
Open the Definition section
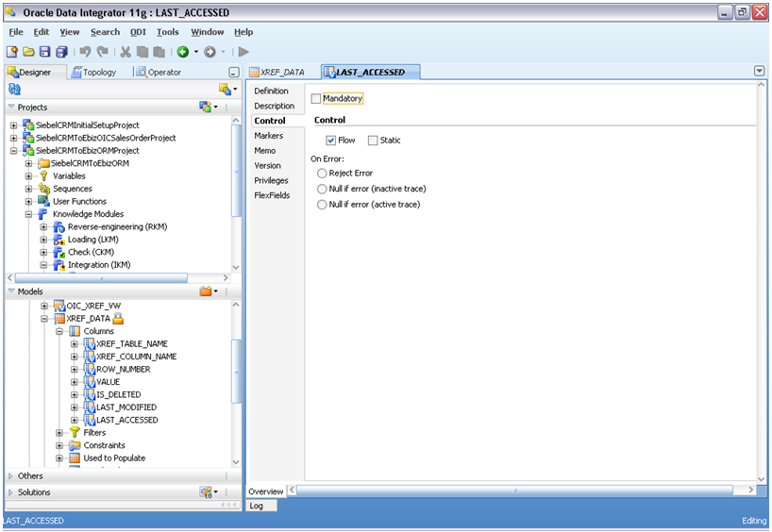[x=271, y=91]
